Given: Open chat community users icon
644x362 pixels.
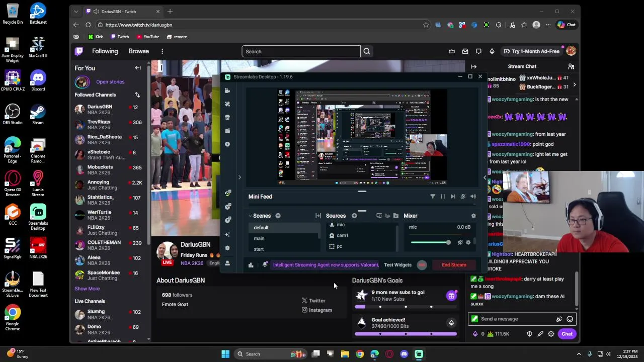Looking at the screenshot, I should click(571, 66).
